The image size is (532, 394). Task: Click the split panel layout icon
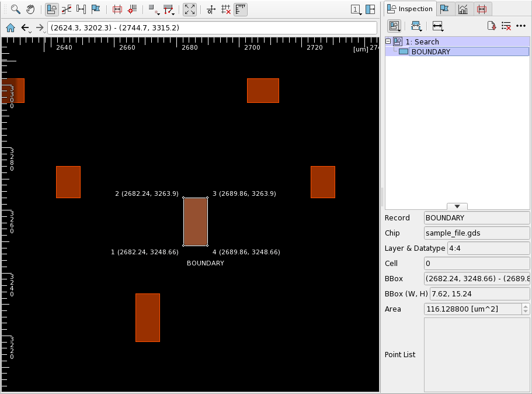pos(370,9)
